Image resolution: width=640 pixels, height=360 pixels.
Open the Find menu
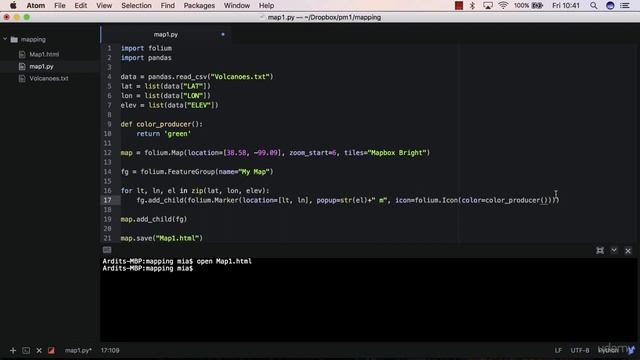tap(167, 6)
